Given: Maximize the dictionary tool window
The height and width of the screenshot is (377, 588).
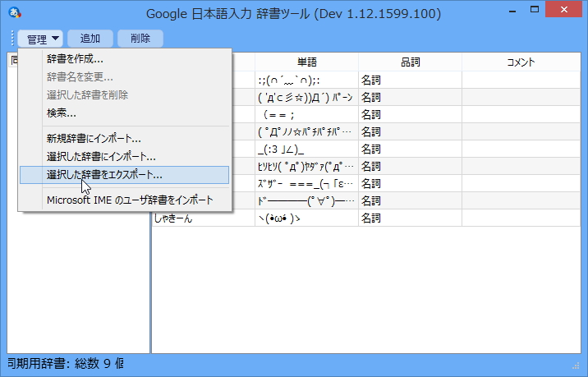Looking at the screenshot, I should tap(535, 10).
